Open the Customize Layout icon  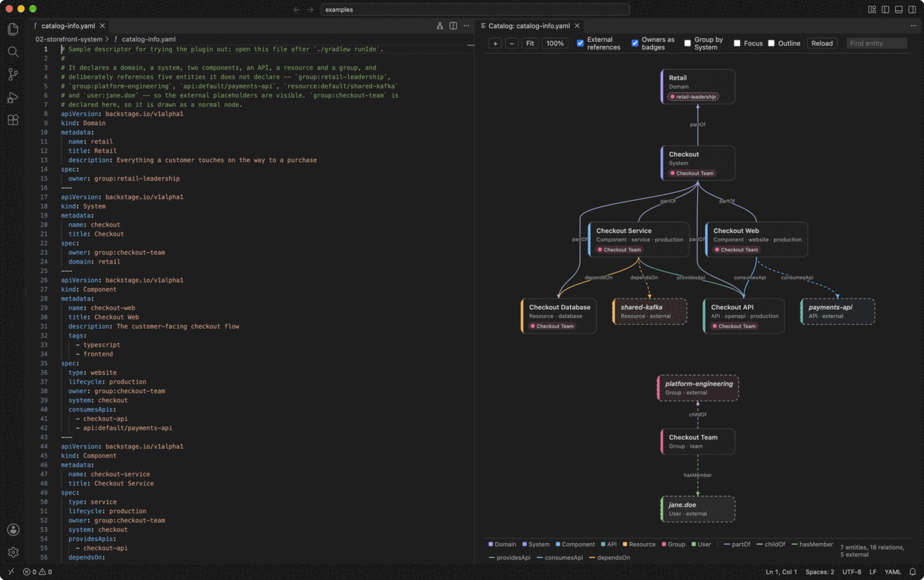point(872,10)
